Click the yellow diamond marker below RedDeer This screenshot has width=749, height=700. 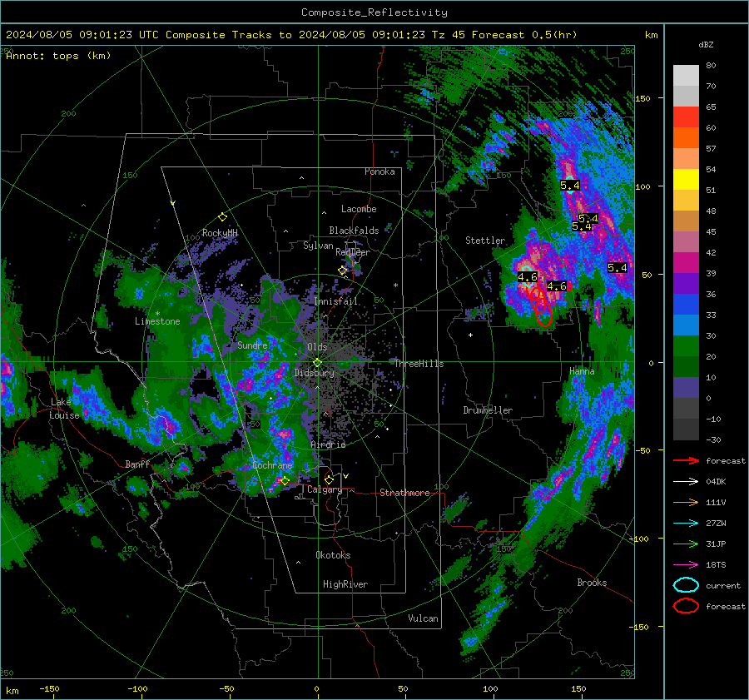click(x=343, y=271)
